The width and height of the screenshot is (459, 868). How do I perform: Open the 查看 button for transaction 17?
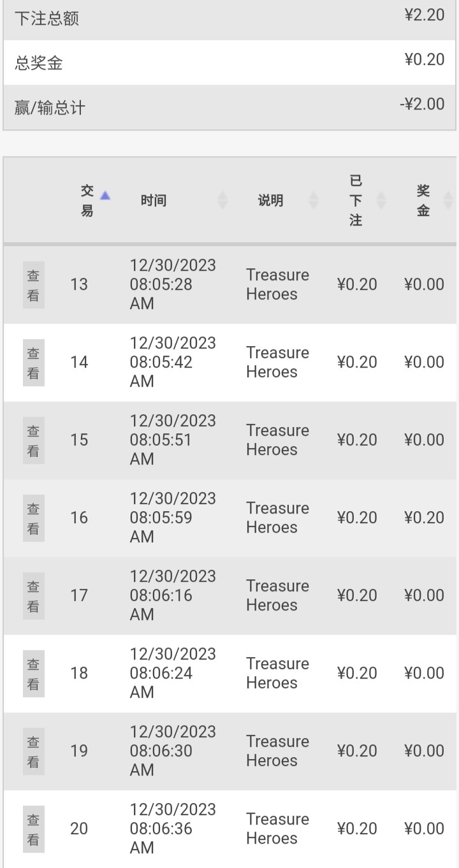34,596
